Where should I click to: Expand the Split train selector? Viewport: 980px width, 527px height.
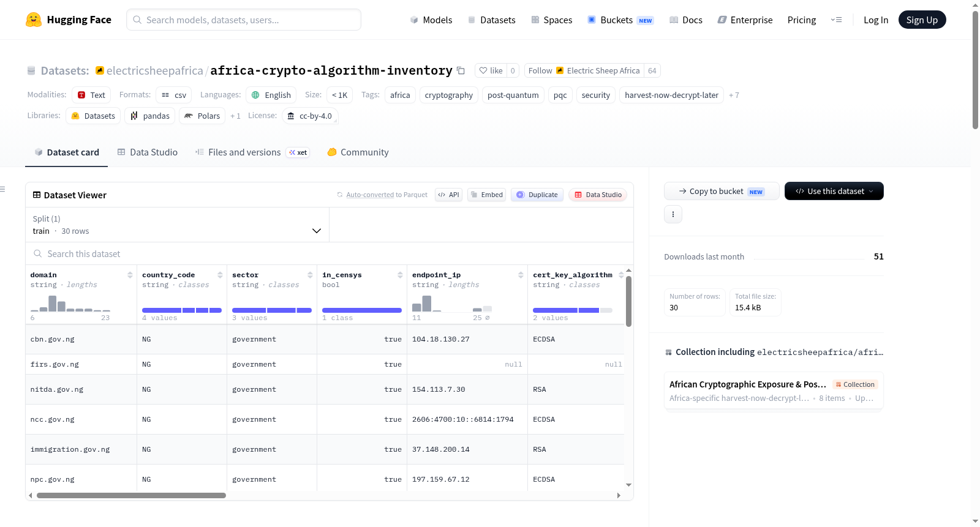coord(177,225)
